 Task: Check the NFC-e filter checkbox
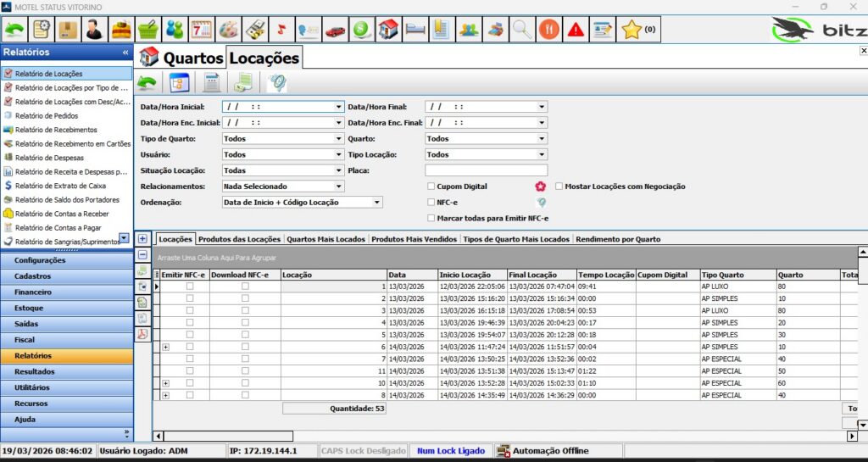(431, 203)
